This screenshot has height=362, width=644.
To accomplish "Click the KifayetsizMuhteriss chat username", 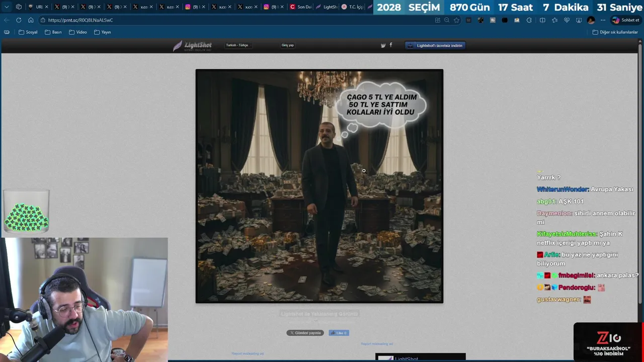I will pos(567,234).
